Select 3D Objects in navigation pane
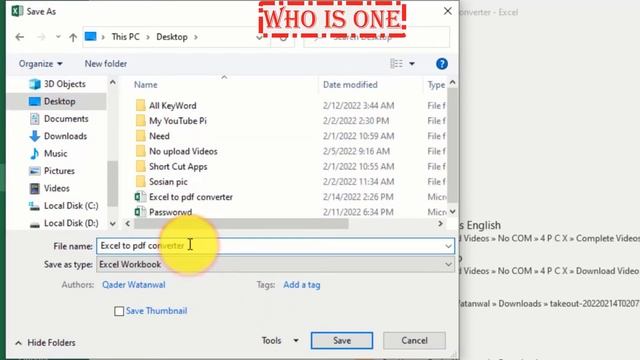The image size is (640, 360). pos(57,84)
